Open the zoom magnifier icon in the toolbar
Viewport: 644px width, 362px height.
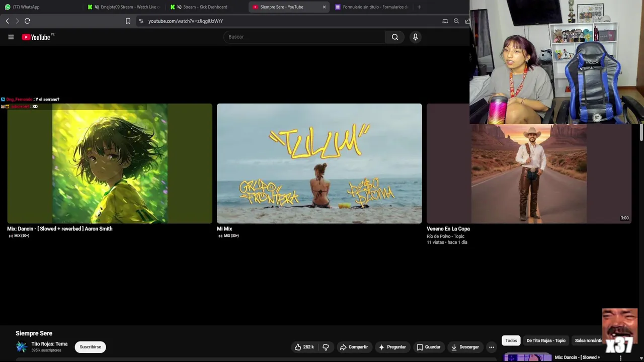coord(456,21)
